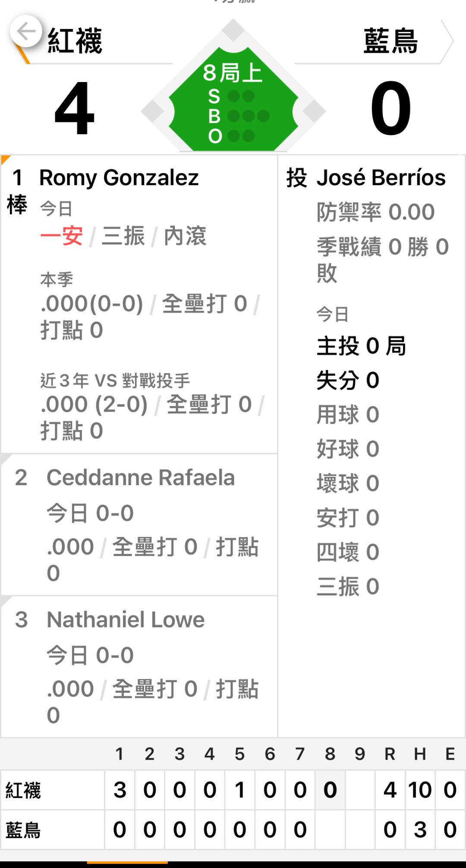466x868 pixels.
Task: Tap the red 一安 at-bat result
Action: point(61,236)
